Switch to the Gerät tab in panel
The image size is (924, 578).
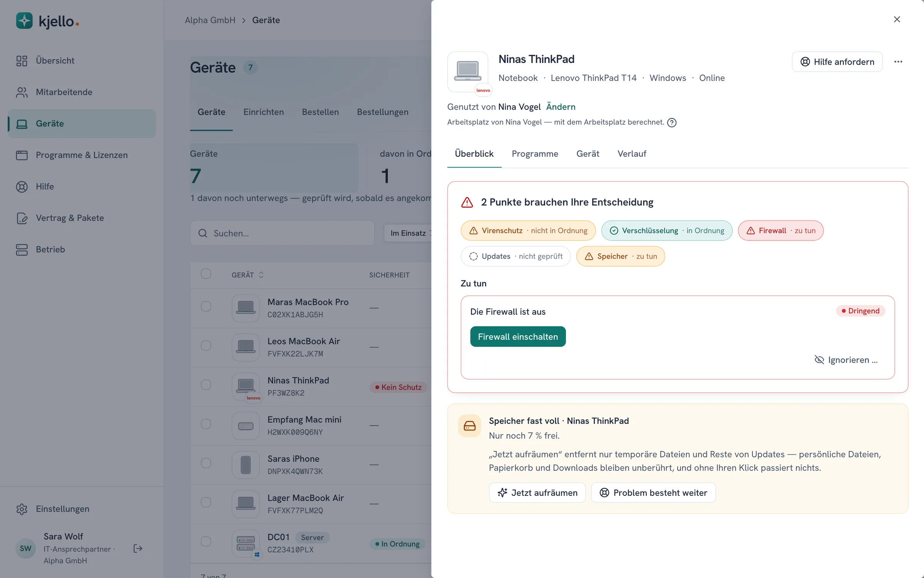tap(588, 154)
